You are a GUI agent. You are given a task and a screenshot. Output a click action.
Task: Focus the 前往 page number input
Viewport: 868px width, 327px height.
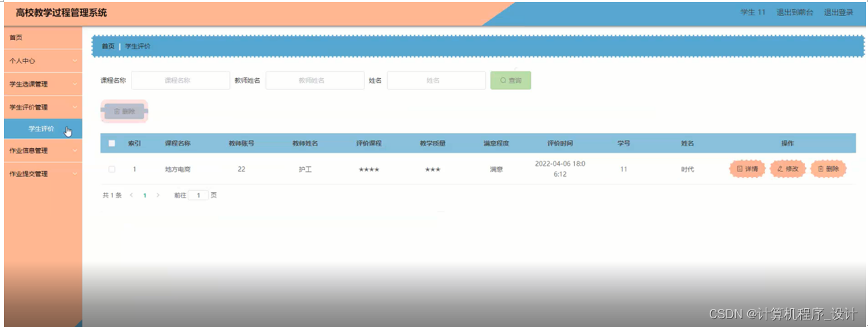[198, 196]
